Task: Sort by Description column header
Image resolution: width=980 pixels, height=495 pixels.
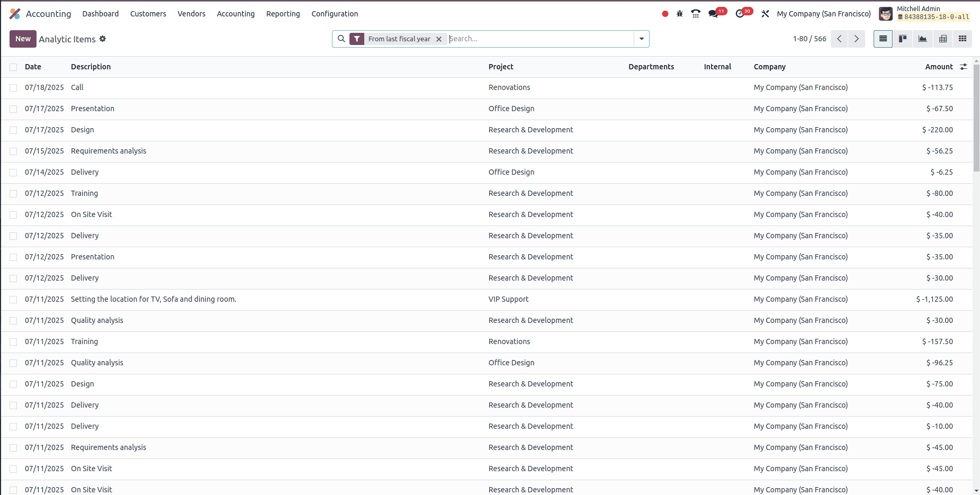Action: point(91,67)
